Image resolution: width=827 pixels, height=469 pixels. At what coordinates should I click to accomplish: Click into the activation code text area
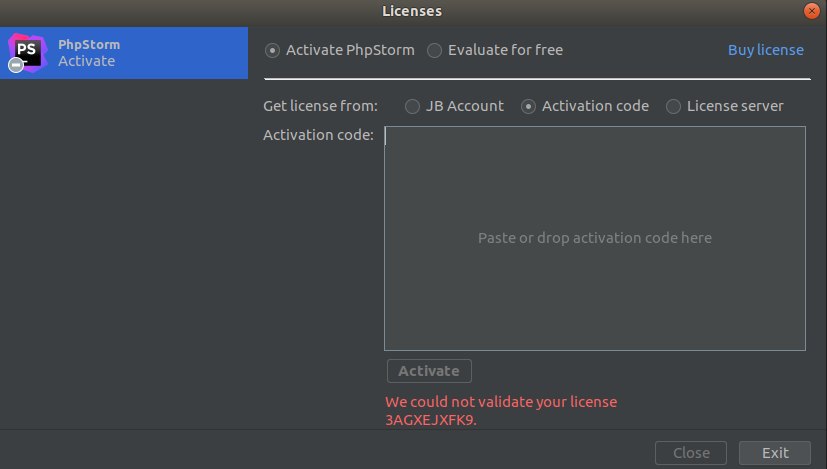click(x=595, y=238)
